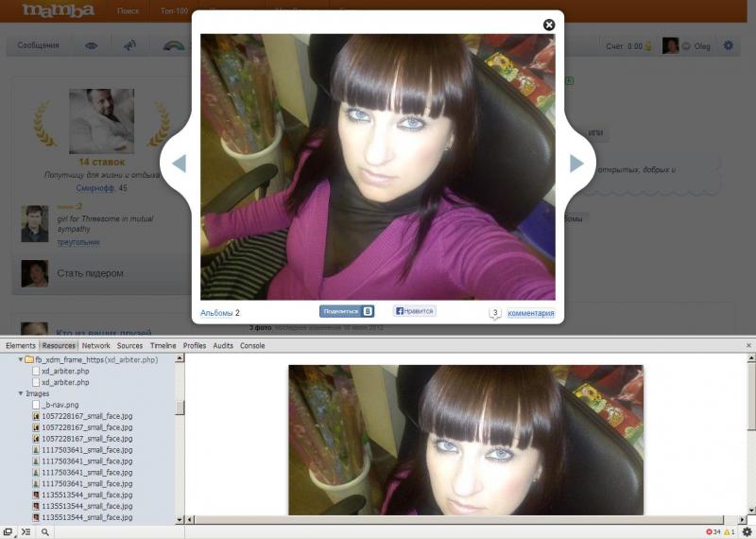Go to the previous photo

178,164
